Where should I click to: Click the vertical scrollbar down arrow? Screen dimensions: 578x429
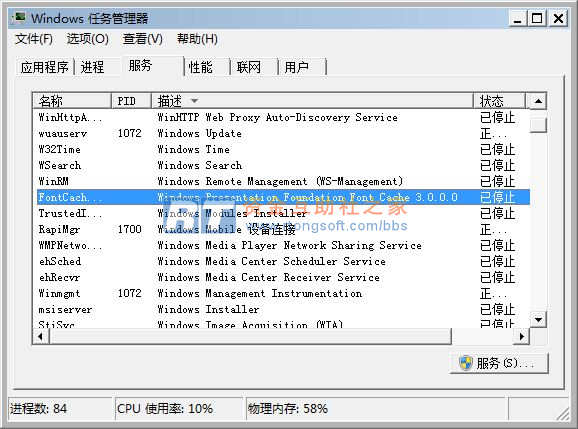(x=538, y=320)
